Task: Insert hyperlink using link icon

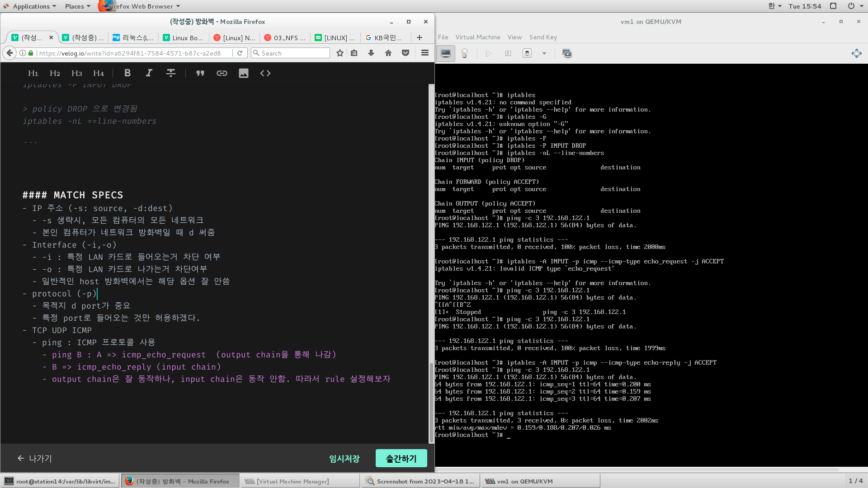Action: click(222, 73)
